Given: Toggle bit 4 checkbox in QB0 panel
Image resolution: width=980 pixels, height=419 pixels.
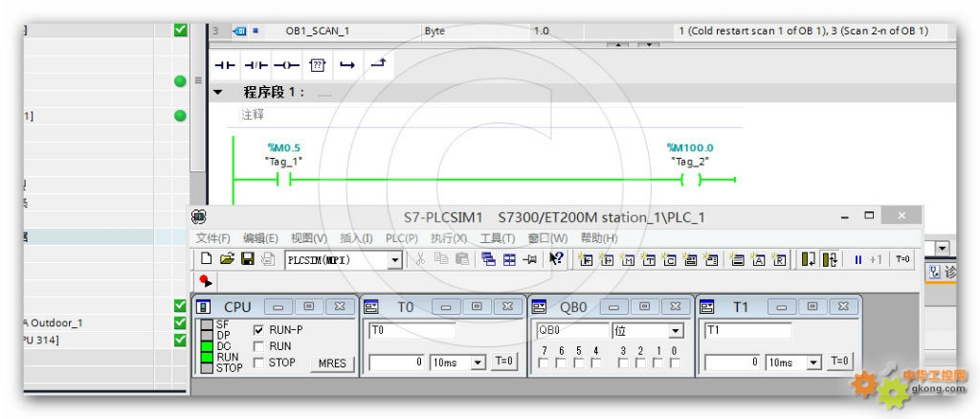Looking at the screenshot, I should tap(596, 363).
